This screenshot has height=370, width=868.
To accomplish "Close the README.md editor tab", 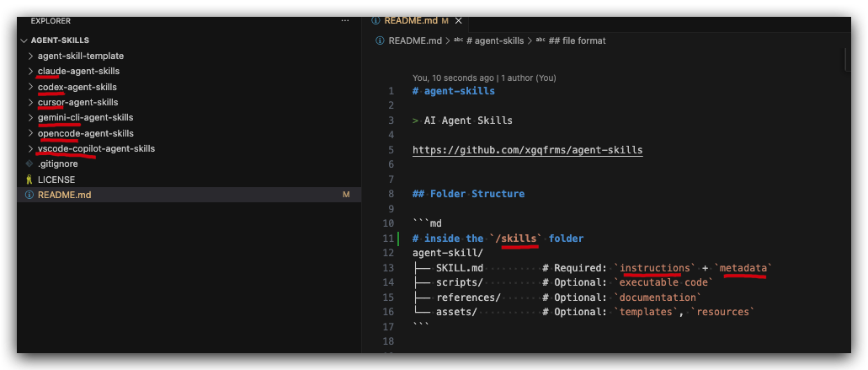I will (x=457, y=20).
